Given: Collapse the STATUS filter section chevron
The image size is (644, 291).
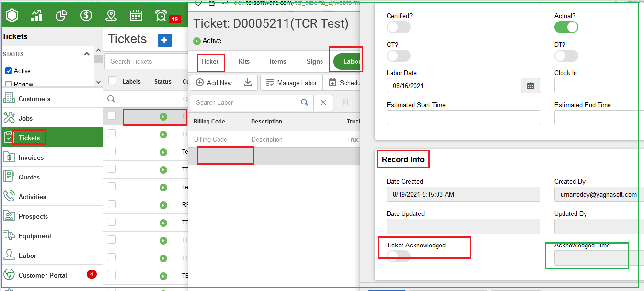Looking at the screenshot, I should (x=86, y=54).
